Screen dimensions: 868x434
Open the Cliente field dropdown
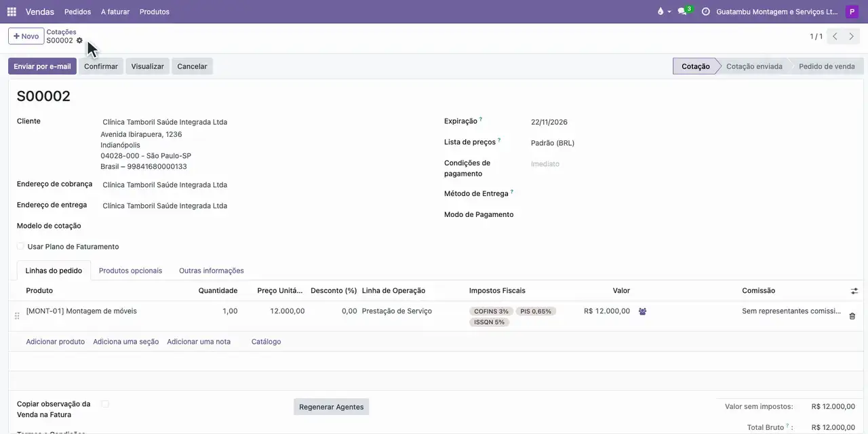264,122
